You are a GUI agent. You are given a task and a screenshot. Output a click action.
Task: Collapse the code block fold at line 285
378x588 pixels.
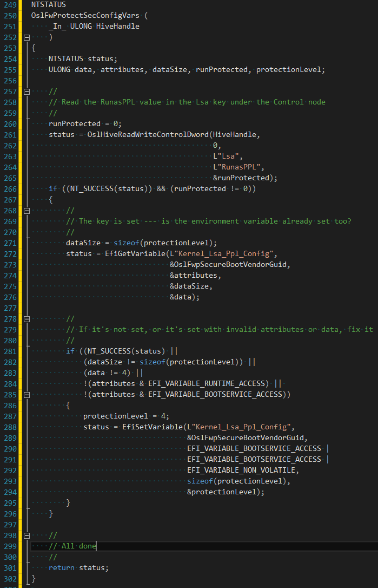[x=26, y=395]
